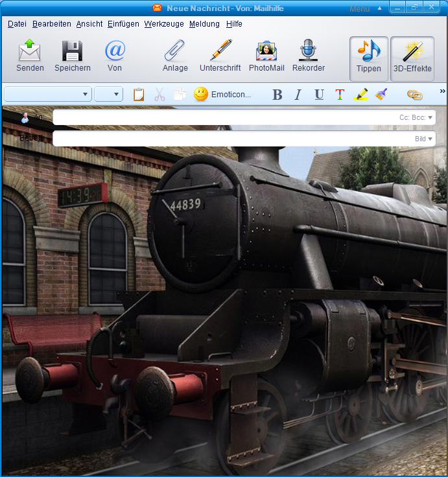Send the message with Senden
The width and height of the screenshot is (448, 477).
(30, 56)
